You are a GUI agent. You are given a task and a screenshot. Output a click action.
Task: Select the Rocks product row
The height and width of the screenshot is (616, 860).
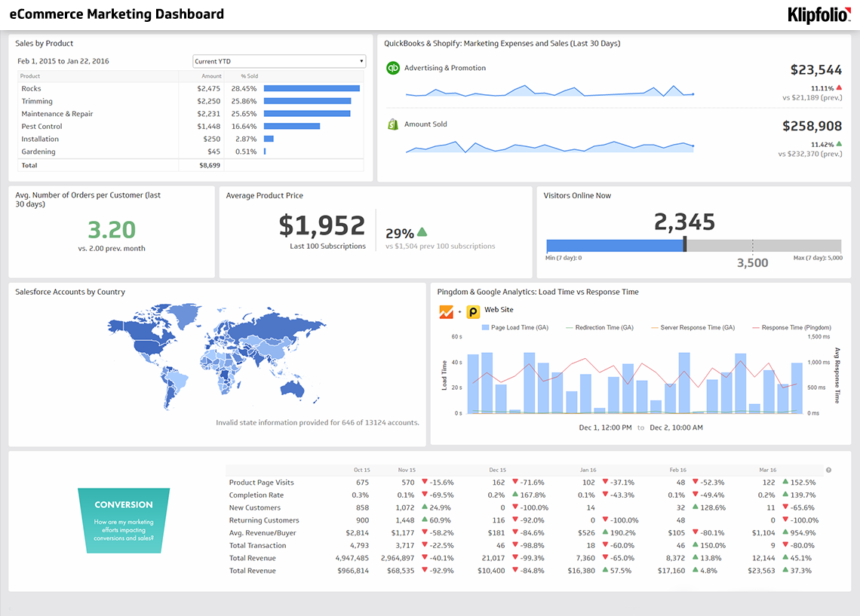[32, 89]
